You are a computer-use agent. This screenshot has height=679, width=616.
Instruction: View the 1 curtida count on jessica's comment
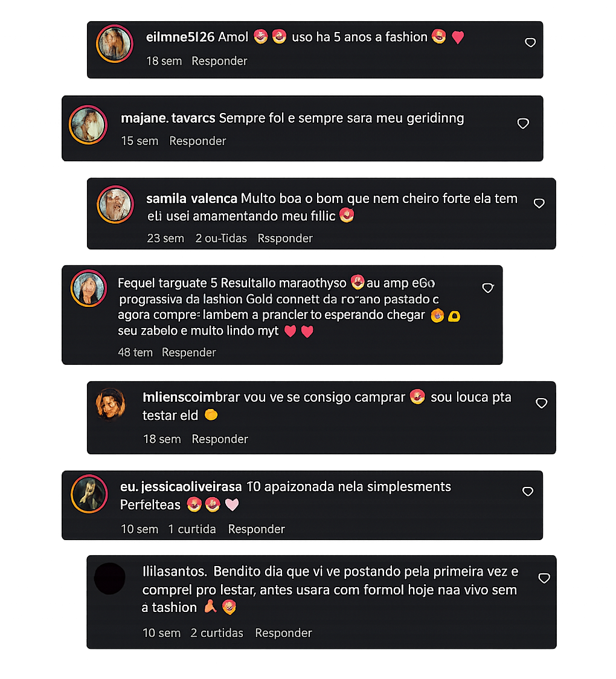tap(191, 529)
